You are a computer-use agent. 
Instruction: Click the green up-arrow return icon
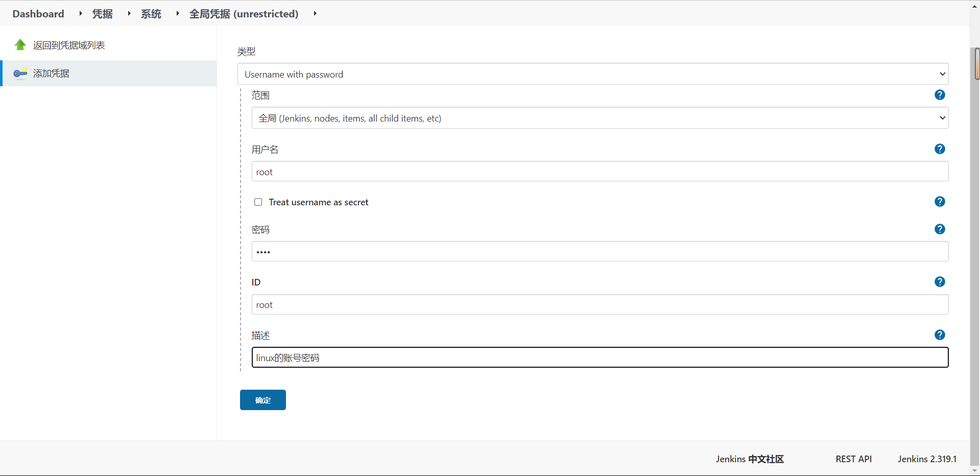coord(20,45)
